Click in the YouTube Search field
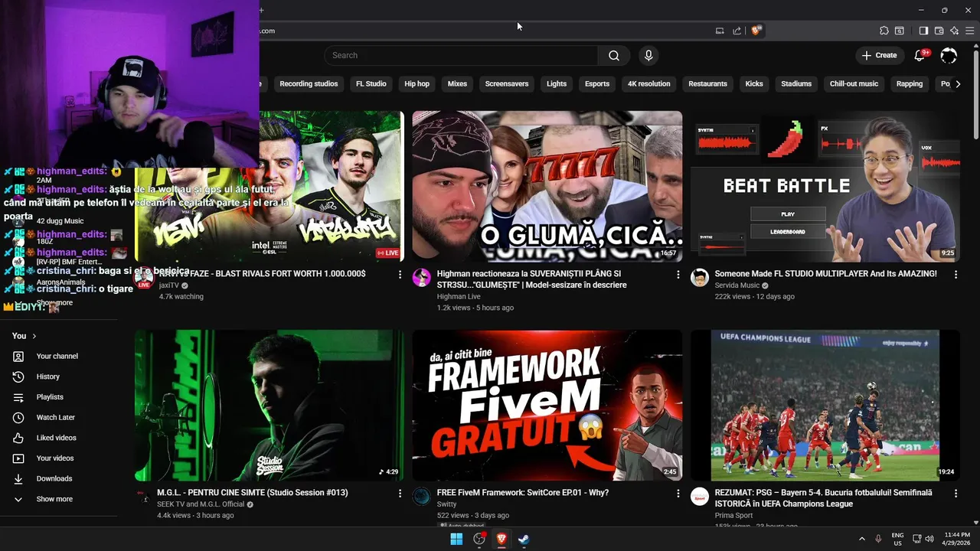The width and height of the screenshot is (980, 551). (x=461, y=55)
